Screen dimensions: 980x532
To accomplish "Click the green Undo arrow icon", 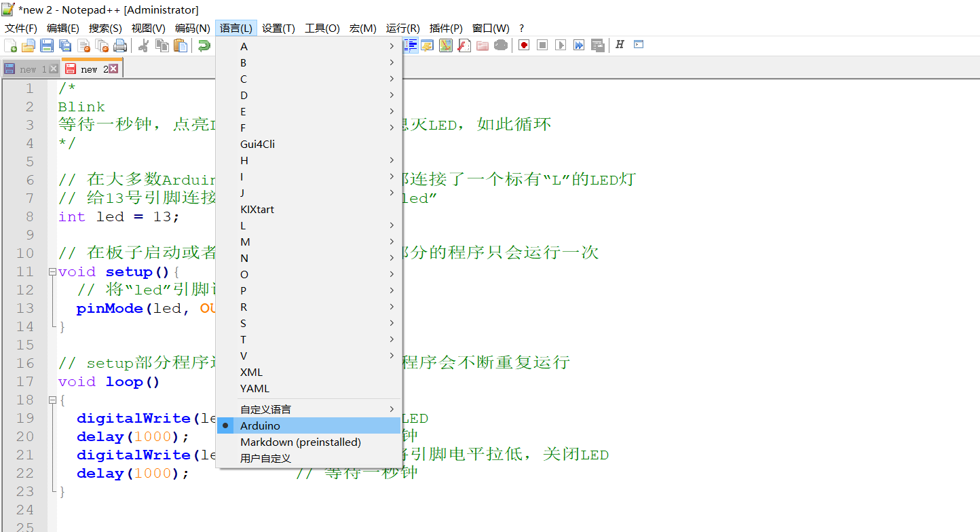I will (204, 45).
